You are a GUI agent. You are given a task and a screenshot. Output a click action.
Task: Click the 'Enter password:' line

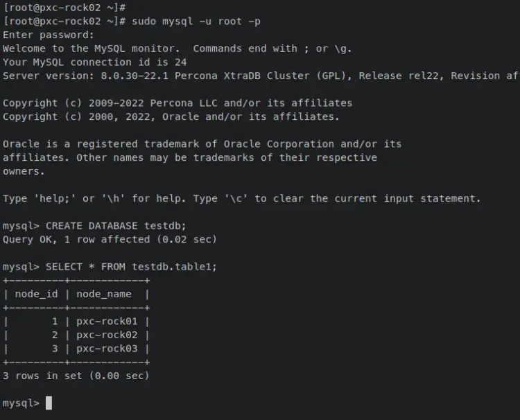click(49, 35)
